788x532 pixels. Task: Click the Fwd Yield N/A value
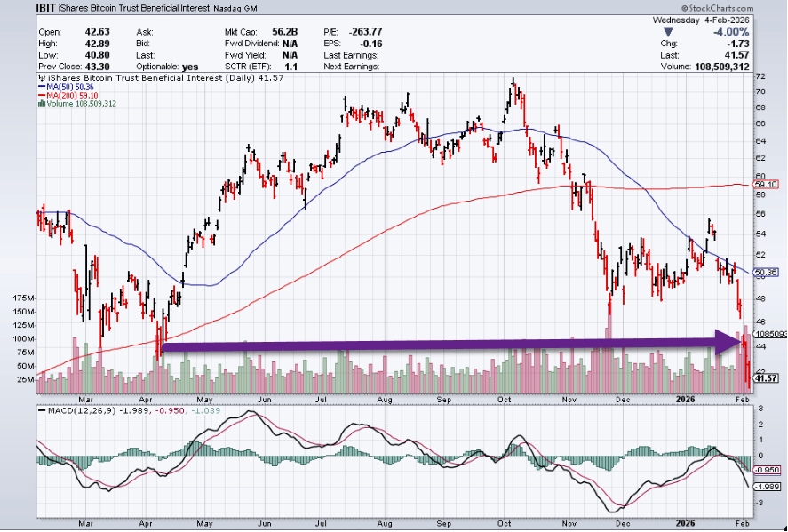point(290,55)
